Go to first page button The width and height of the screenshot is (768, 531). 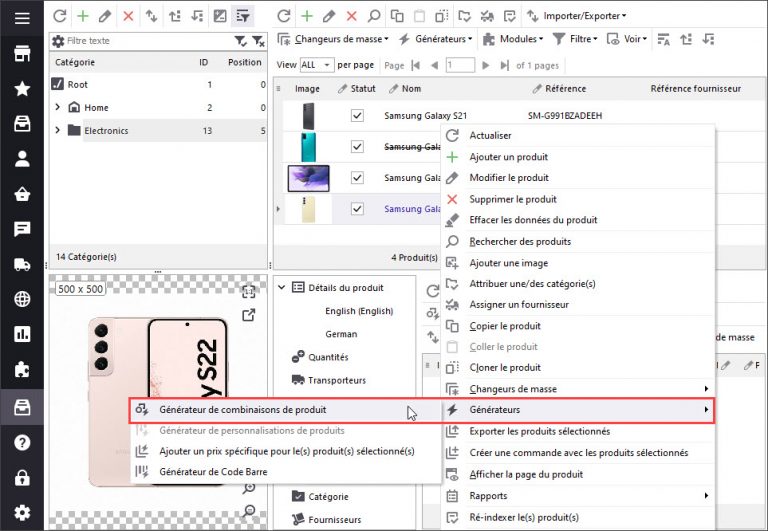click(416, 65)
